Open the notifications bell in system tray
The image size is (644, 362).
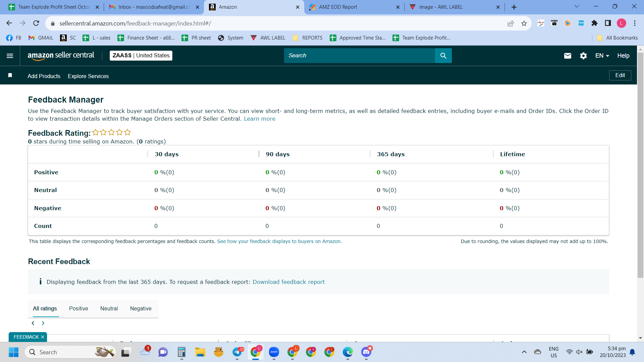coord(632,352)
